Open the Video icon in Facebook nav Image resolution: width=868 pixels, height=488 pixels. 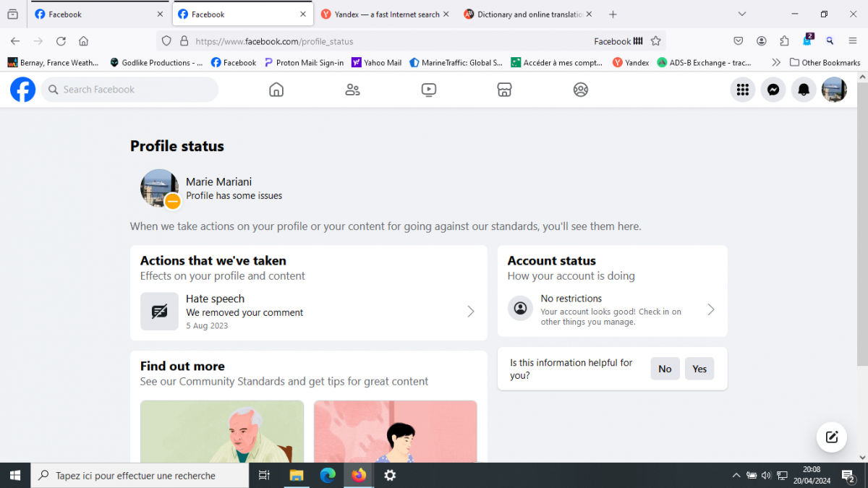[x=428, y=90]
